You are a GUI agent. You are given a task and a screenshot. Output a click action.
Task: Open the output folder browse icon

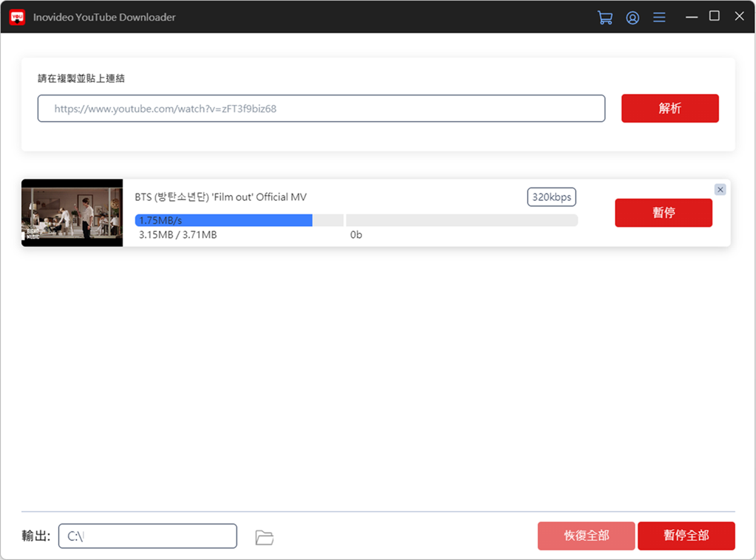click(x=265, y=537)
